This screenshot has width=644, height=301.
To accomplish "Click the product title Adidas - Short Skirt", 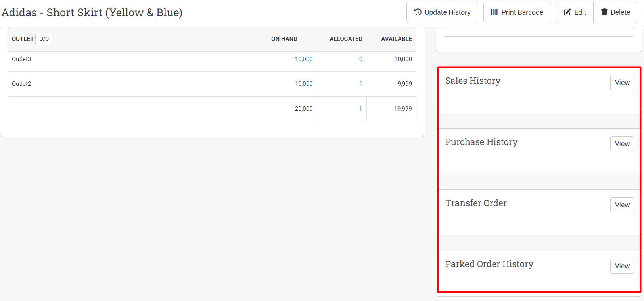I will point(92,12).
